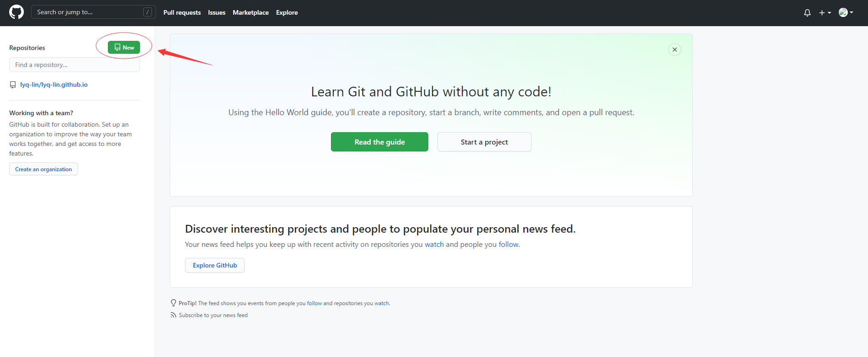Click 'Discover interesting projects' heading
Viewport: 868px width, 357px height.
pyautogui.click(x=380, y=229)
